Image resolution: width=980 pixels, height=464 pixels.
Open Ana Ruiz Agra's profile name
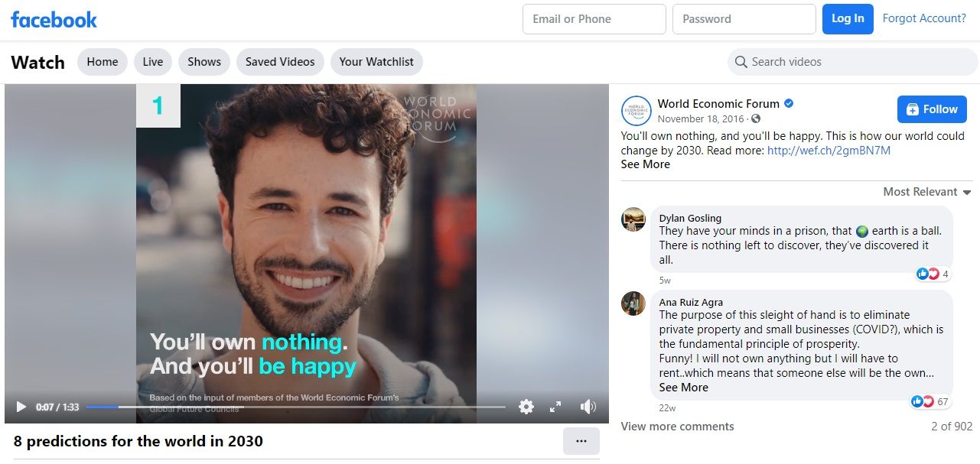[x=691, y=302]
